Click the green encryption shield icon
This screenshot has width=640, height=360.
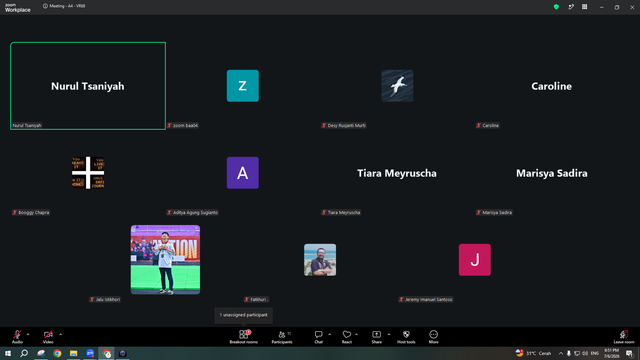[556, 7]
